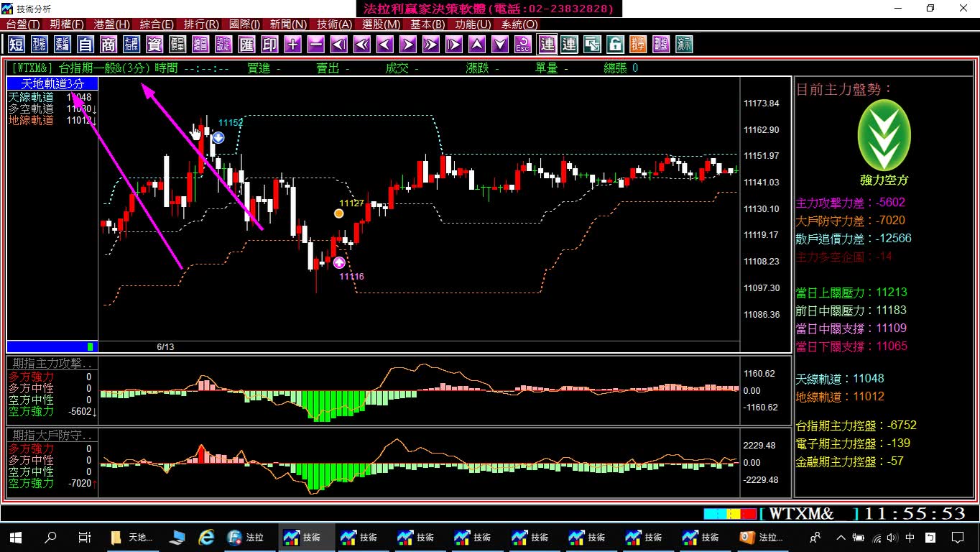Click the 短 toolbar icon
This screenshot has width=980, height=552.
coord(17,45)
